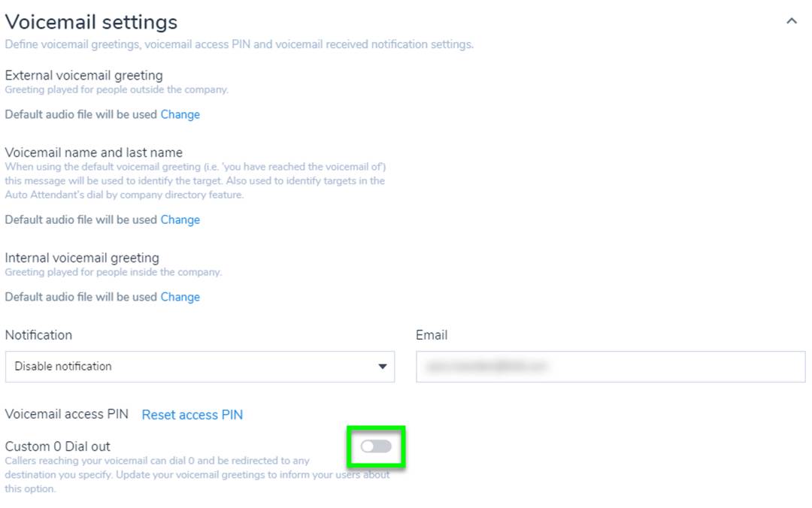The width and height of the screenshot is (812, 508).
Task: Change the Internal voicemail greeting audio
Action: pos(180,298)
